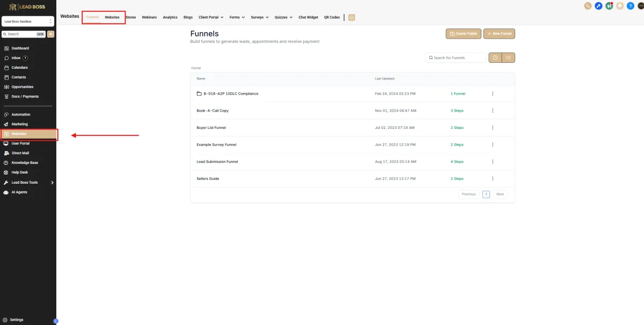Viewport: 644px width, 325px height.
Task: Open the B-018-A2P 10DLC Compliance folder
Action: coord(231,93)
